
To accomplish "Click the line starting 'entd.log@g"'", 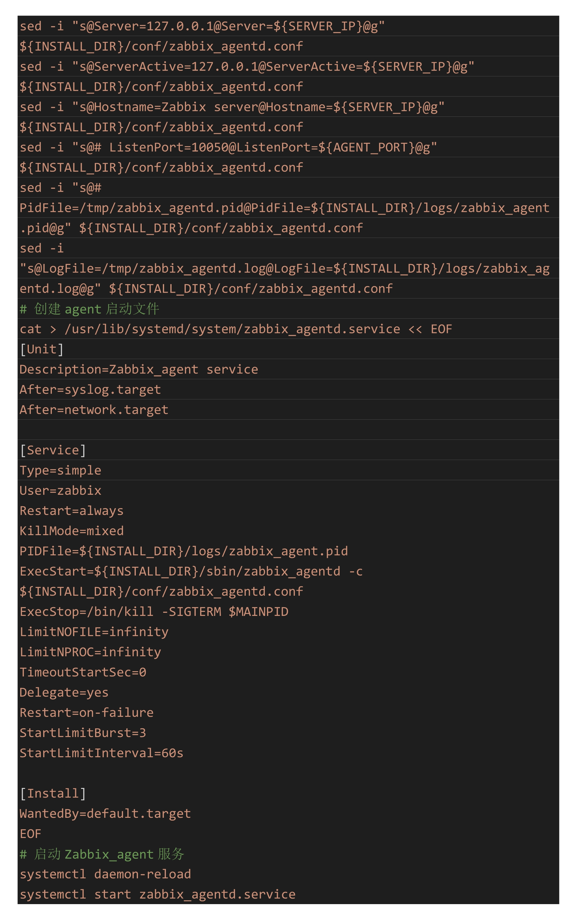I will [206, 288].
